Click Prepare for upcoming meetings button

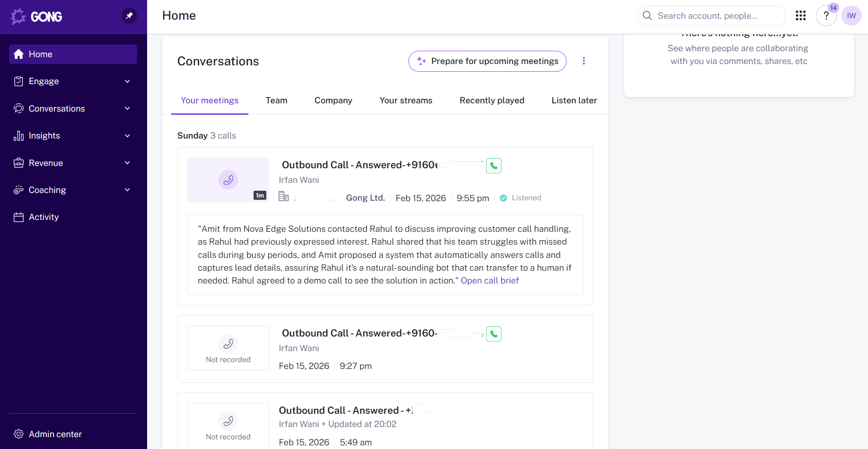487,61
